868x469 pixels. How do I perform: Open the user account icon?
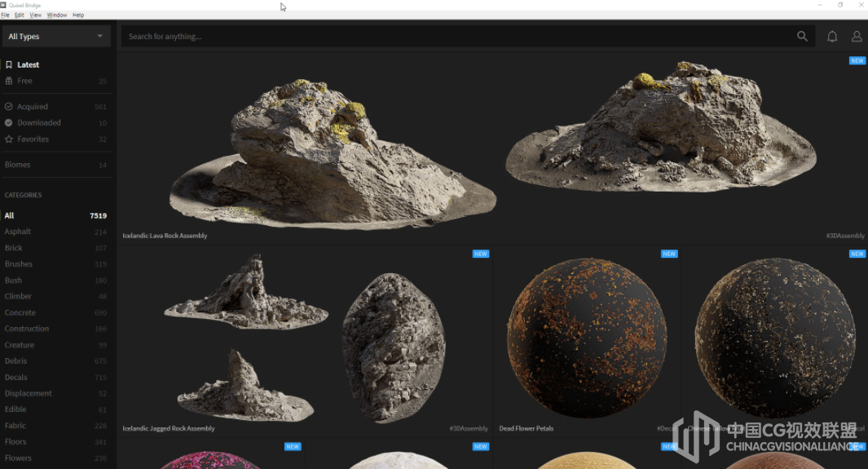pos(857,36)
